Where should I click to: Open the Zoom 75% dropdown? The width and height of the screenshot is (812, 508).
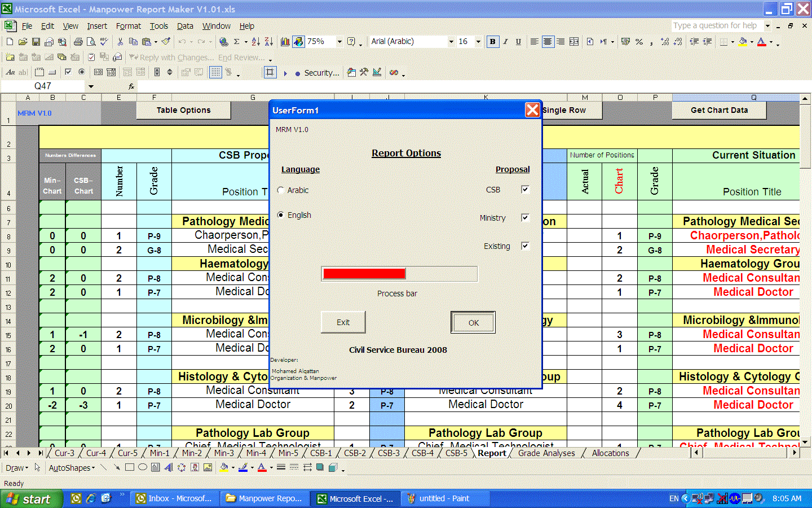coord(339,42)
